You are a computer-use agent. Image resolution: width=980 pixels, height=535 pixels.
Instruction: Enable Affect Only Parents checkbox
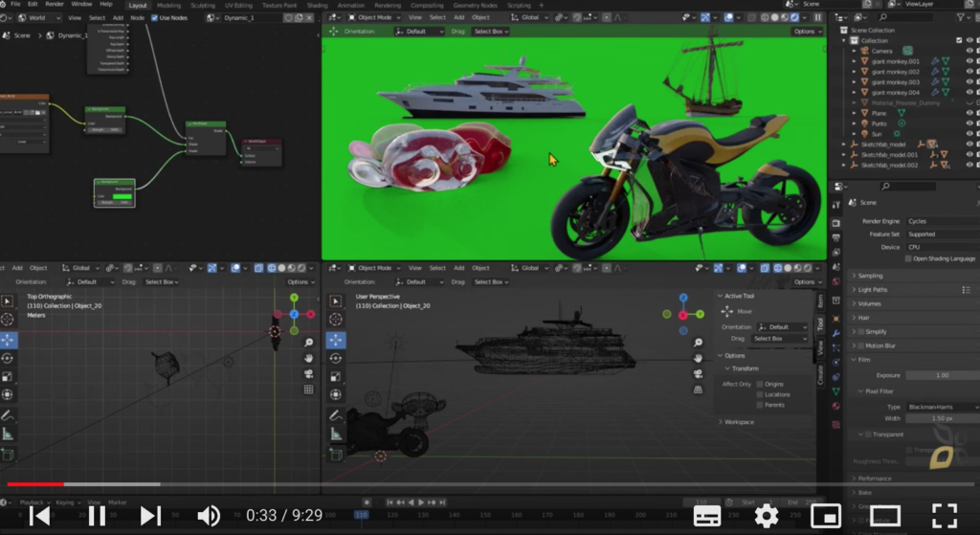click(x=760, y=405)
